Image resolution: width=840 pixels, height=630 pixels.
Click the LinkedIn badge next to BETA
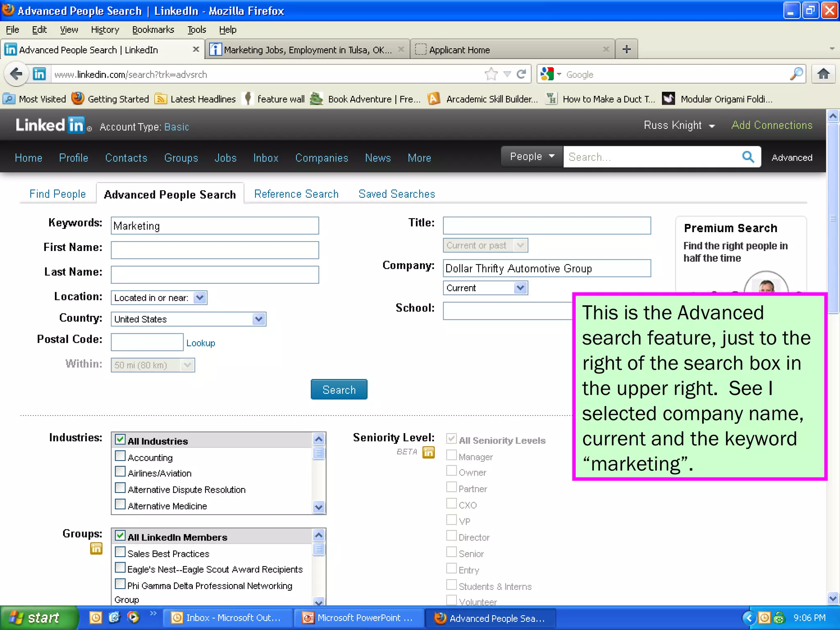click(429, 452)
